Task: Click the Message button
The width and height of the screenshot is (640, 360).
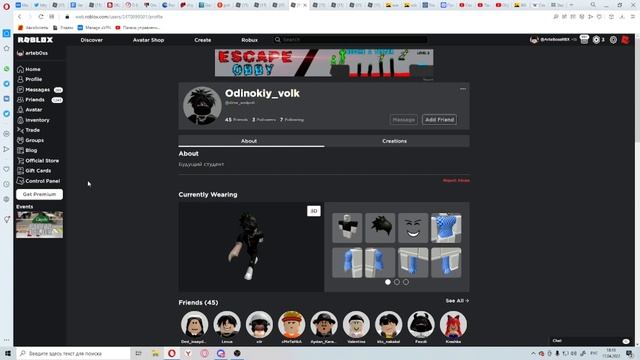Action: point(403,120)
